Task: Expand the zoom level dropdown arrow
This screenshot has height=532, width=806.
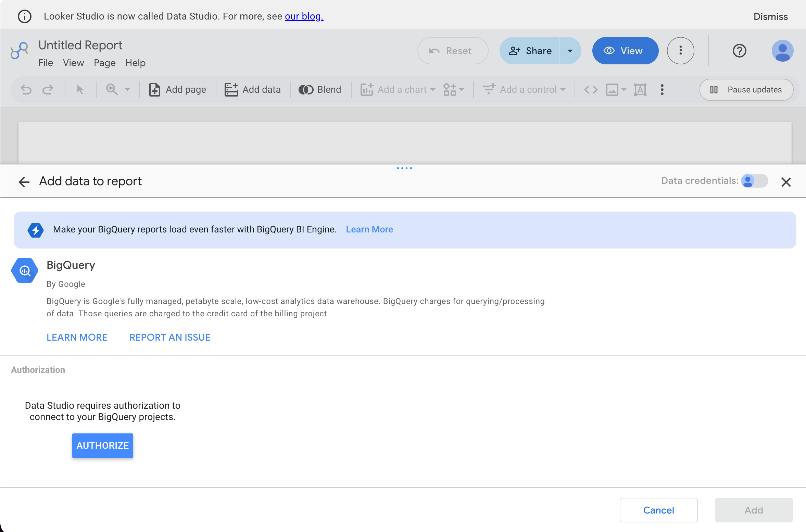Action: coord(127,90)
